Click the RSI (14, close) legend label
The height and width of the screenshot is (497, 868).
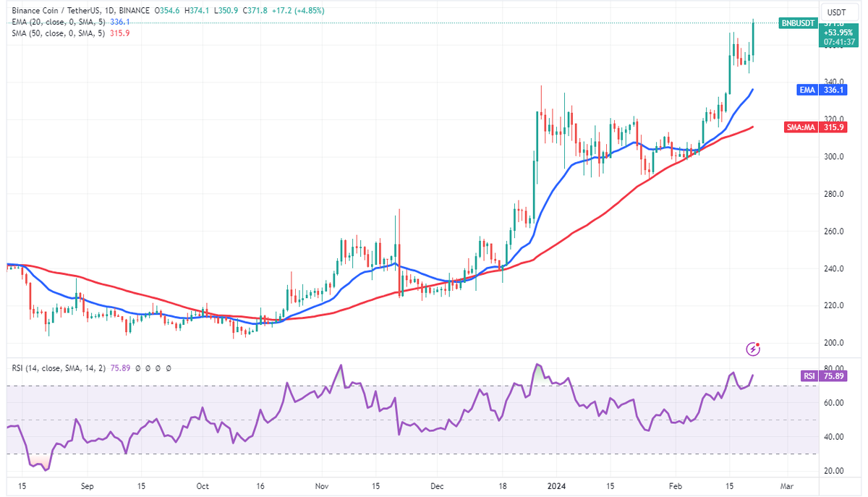click(x=59, y=368)
